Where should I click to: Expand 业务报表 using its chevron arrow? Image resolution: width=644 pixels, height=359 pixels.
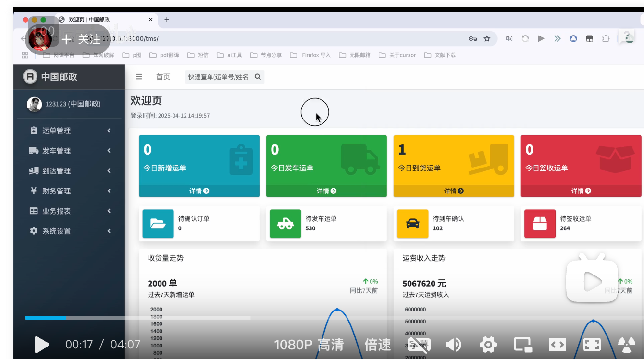pos(109,211)
